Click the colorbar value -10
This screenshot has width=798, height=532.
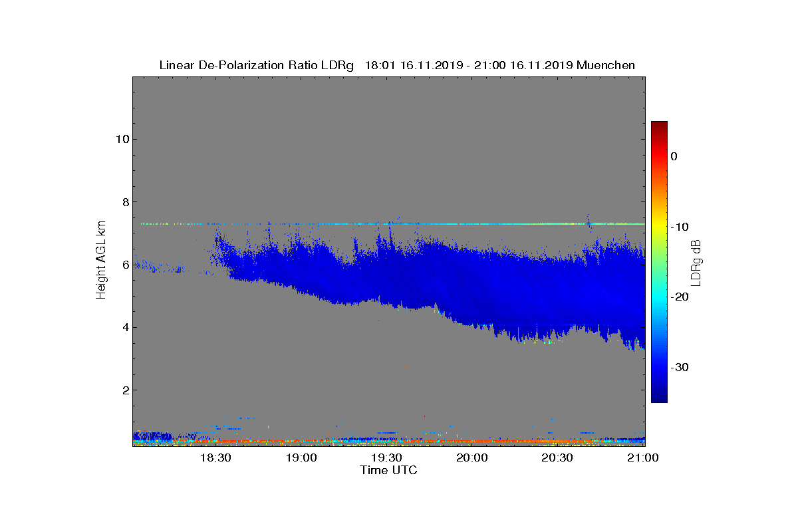click(678, 227)
